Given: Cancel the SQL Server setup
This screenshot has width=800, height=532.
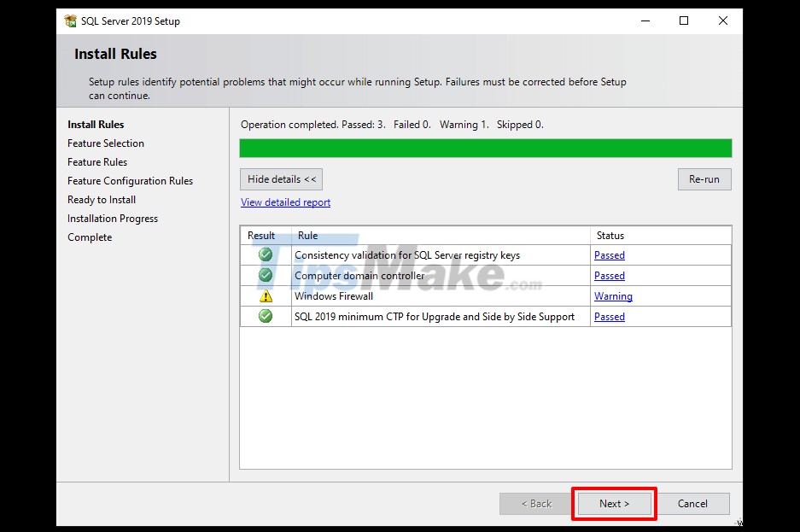Looking at the screenshot, I should [x=693, y=503].
